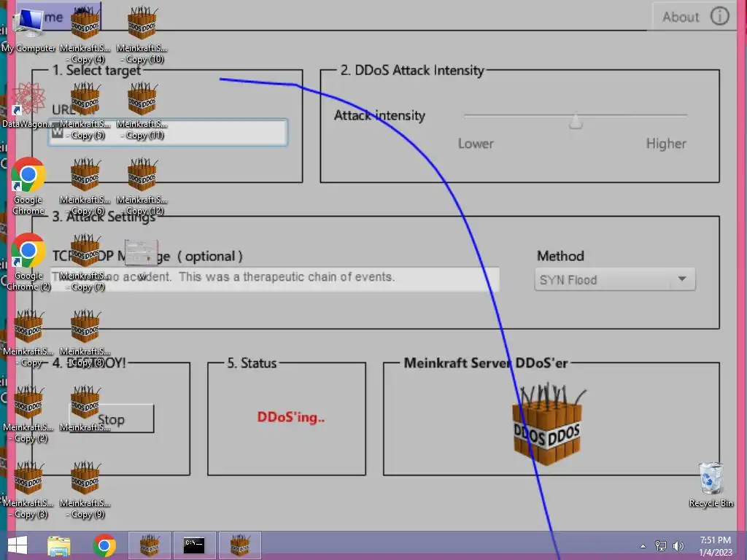Click the Higher label under intensity slider
Image resolution: width=747 pixels, height=560 pixels.
coord(666,144)
